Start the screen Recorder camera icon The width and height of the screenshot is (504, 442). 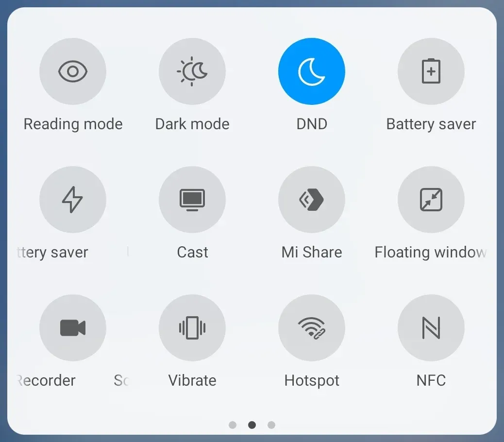[x=73, y=328]
